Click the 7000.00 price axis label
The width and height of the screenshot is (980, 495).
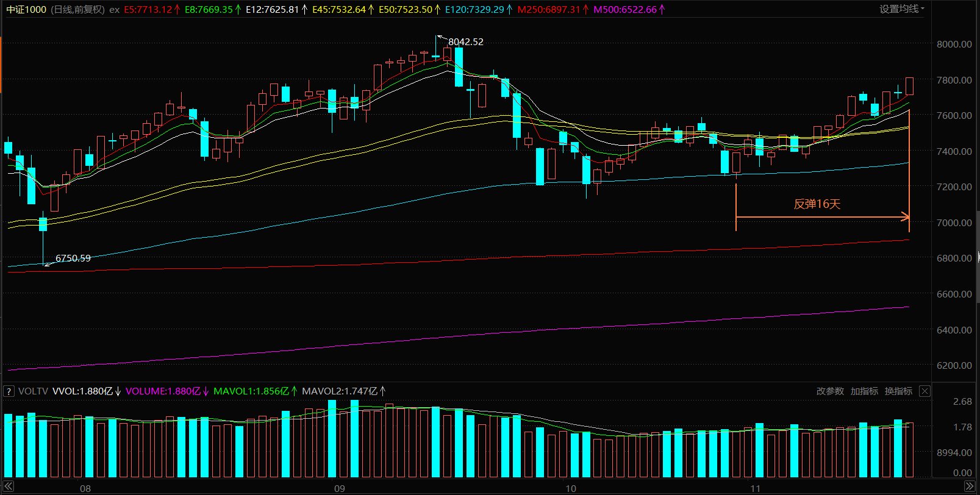(954, 223)
